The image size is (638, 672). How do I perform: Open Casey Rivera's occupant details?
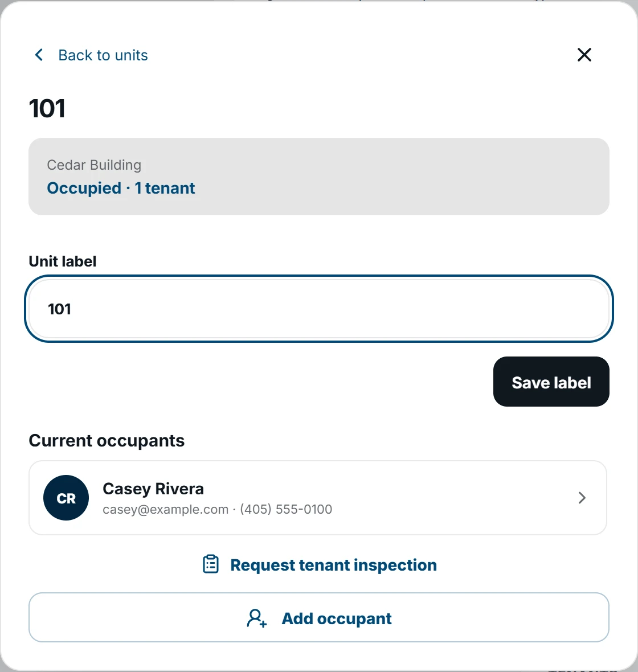pyautogui.click(x=318, y=498)
